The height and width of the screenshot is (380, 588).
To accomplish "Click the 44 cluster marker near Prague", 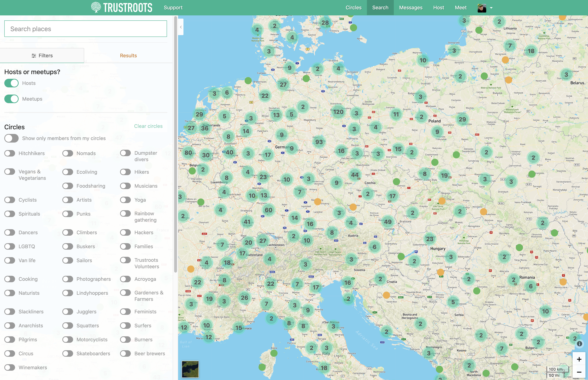I will tap(355, 175).
